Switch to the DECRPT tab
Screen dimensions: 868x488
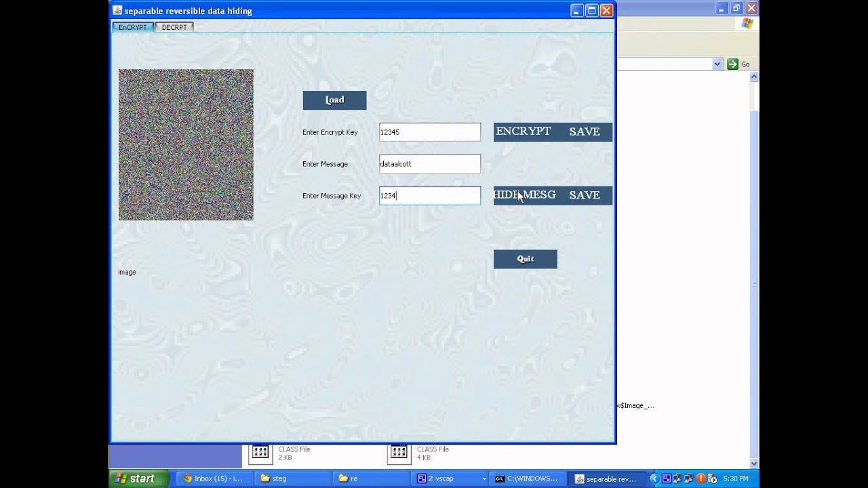(x=174, y=27)
